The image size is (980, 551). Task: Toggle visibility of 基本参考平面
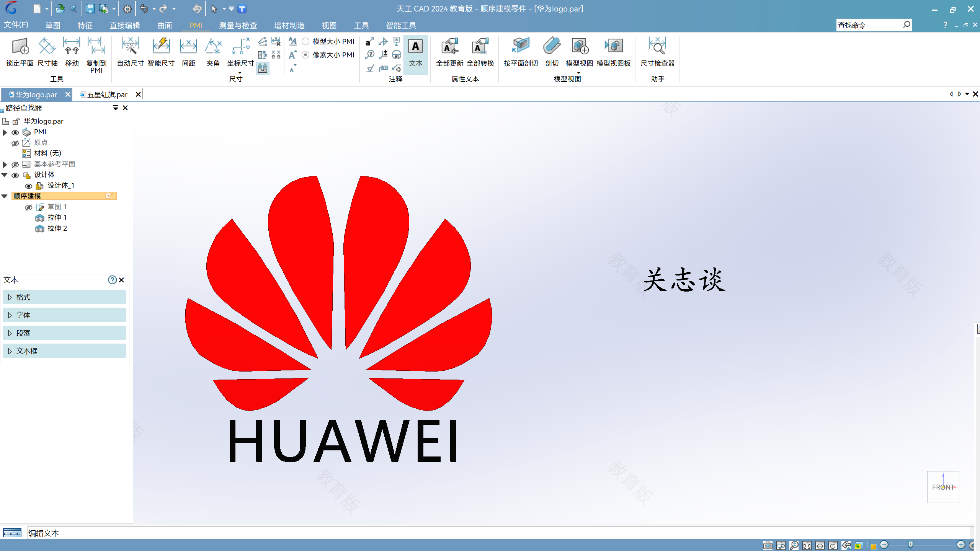click(15, 165)
